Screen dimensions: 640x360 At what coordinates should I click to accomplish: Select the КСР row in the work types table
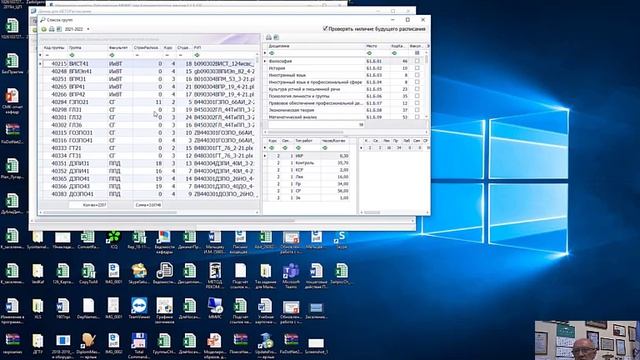point(309,170)
